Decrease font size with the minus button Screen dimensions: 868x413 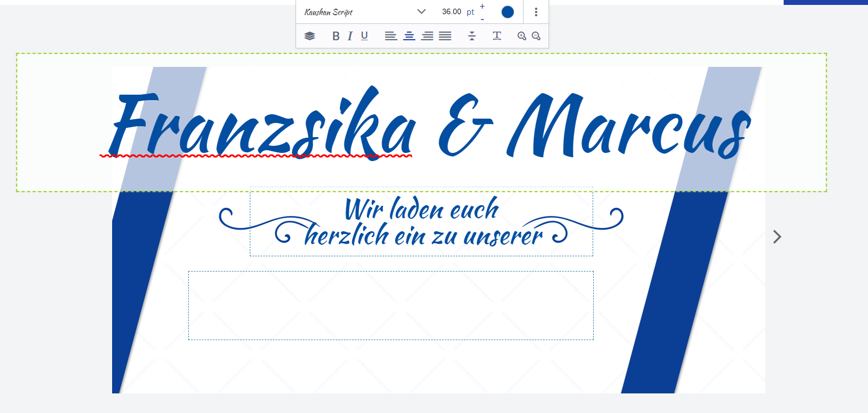pyautogui.click(x=482, y=19)
